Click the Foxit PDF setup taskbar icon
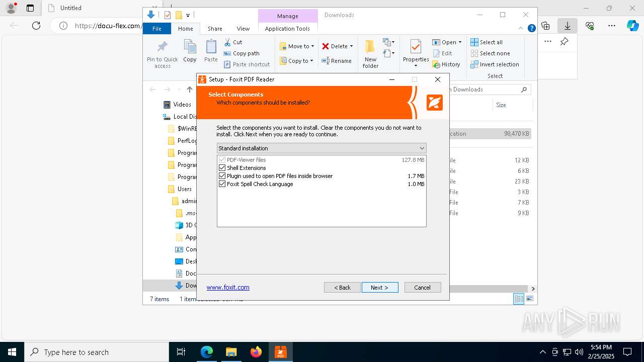Screen dimensions: 644x362 [x=281, y=352]
